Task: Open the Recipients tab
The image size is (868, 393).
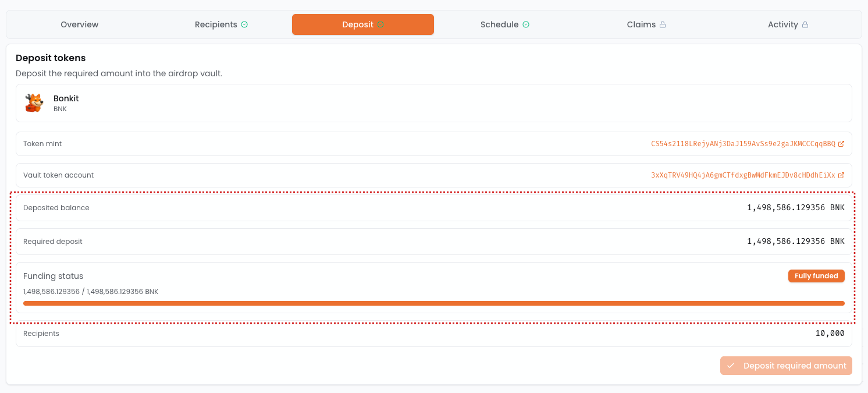Action: pyautogui.click(x=216, y=24)
